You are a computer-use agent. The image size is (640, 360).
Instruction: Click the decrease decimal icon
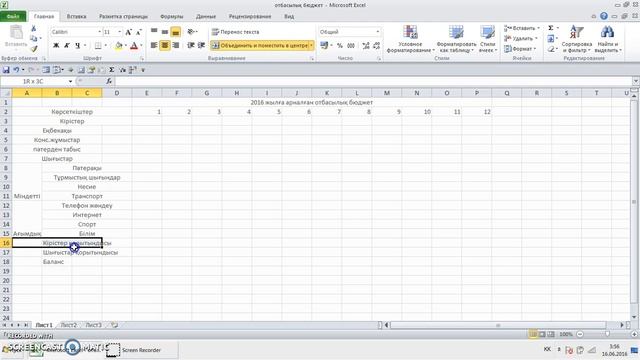376,45
